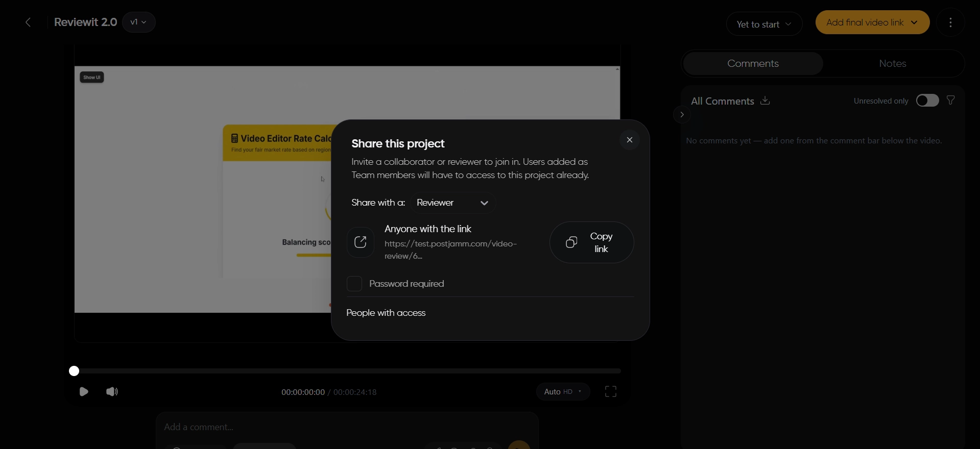
Task: Enter fullscreen video mode
Action: coord(611,392)
